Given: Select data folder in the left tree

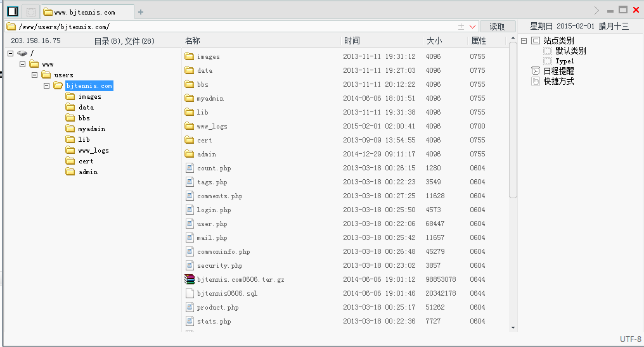Looking at the screenshot, I should (x=86, y=108).
